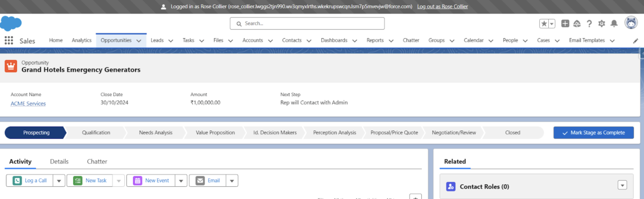Click the user profile avatar icon

(x=631, y=23)
